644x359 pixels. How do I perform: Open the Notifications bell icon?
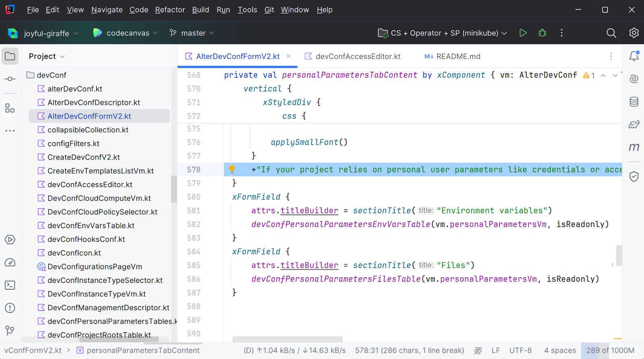[634, 56]
